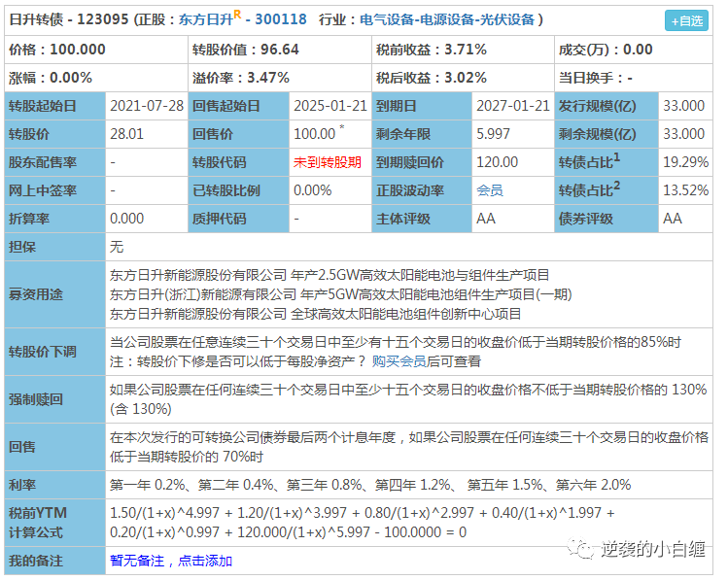728x580 pixels.
Task: Click the 转债占比2 header cell
Action: point(607,190)
